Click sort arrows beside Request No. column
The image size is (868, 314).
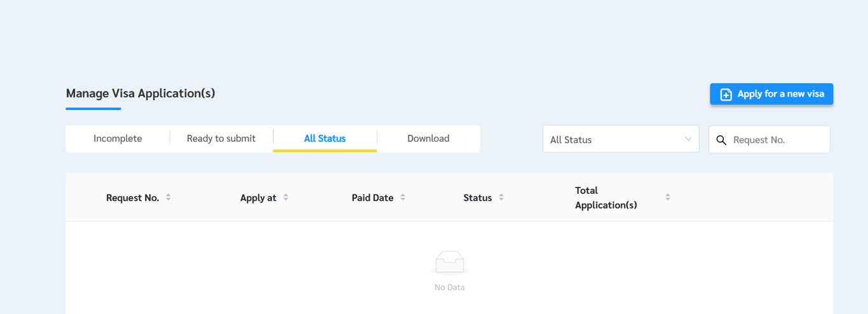(168, 198)
